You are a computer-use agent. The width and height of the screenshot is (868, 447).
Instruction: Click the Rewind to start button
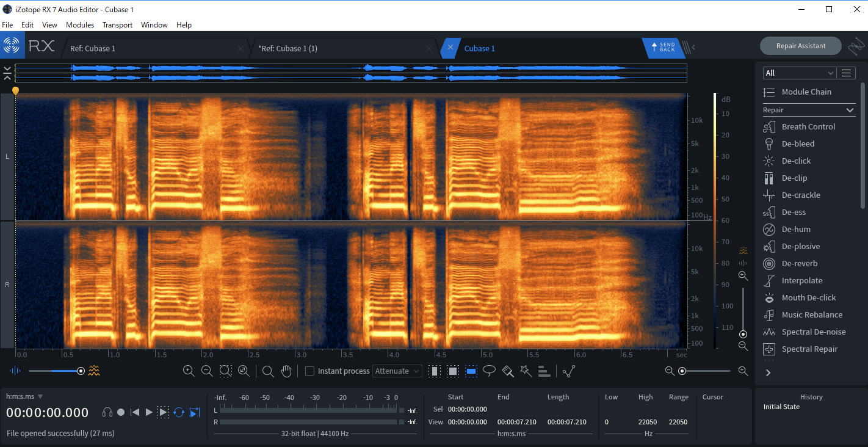pos(136,412)
